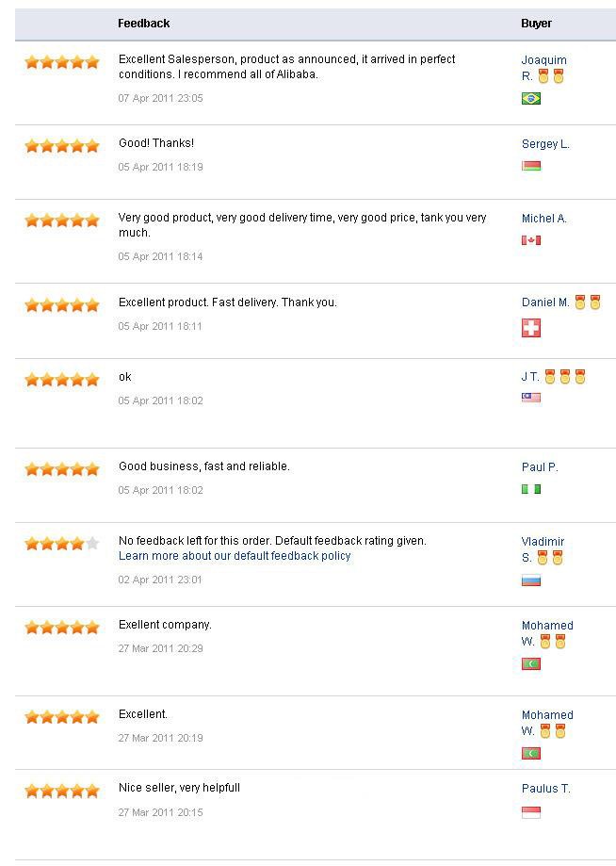
Task: Click the Brazil flag under Joaquim R.
Action: point(531,98)
